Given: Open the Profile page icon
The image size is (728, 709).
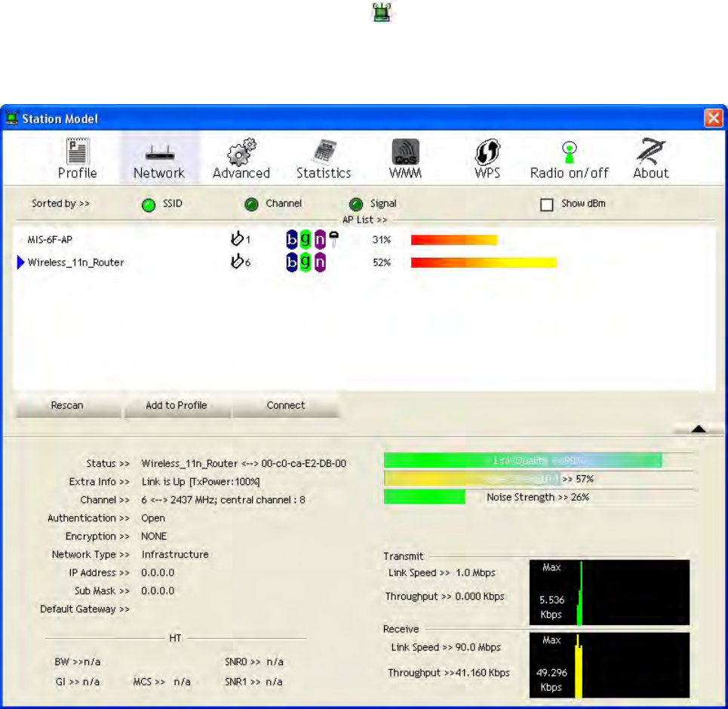Looking at the screenshot, I should [78, 152].
